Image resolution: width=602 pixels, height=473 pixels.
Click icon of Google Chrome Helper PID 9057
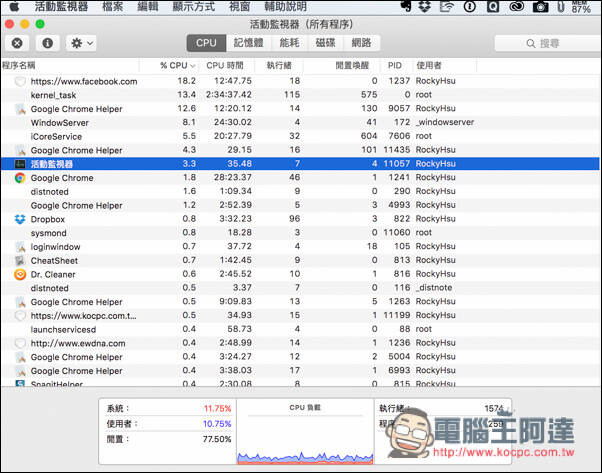click(20, 109)
